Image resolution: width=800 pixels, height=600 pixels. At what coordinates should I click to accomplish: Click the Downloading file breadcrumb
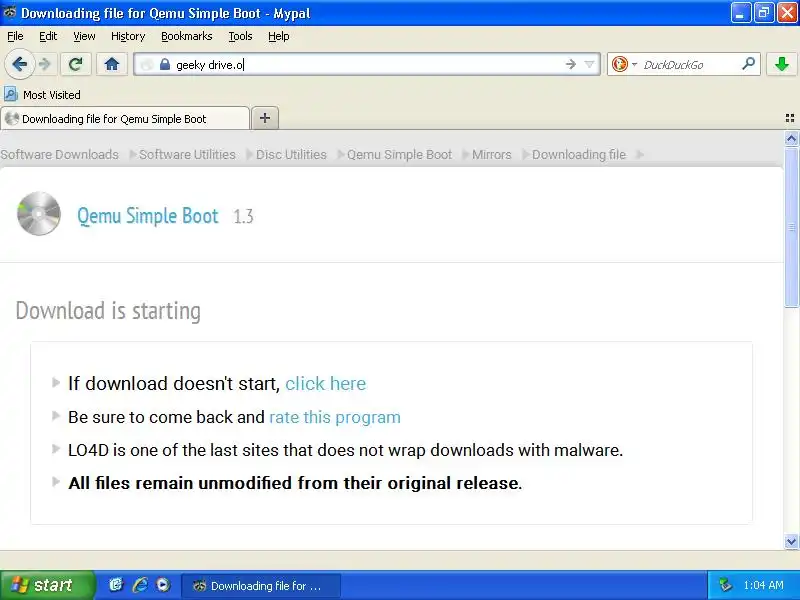579,155
